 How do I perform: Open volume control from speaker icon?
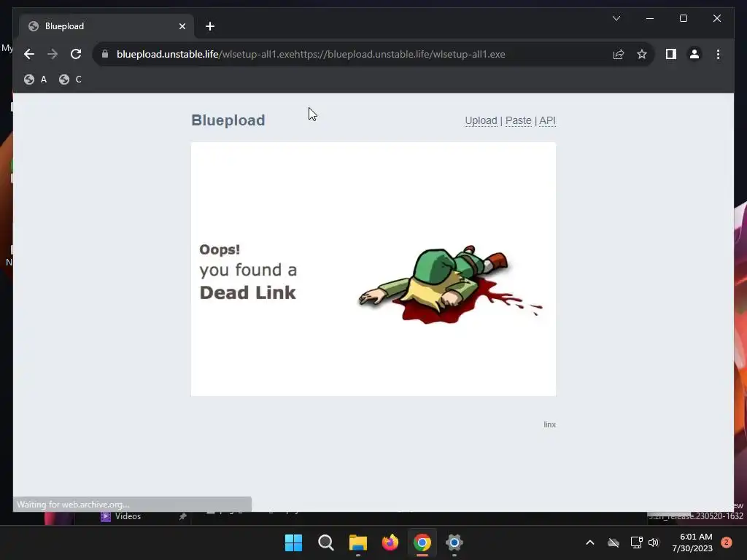654,542
